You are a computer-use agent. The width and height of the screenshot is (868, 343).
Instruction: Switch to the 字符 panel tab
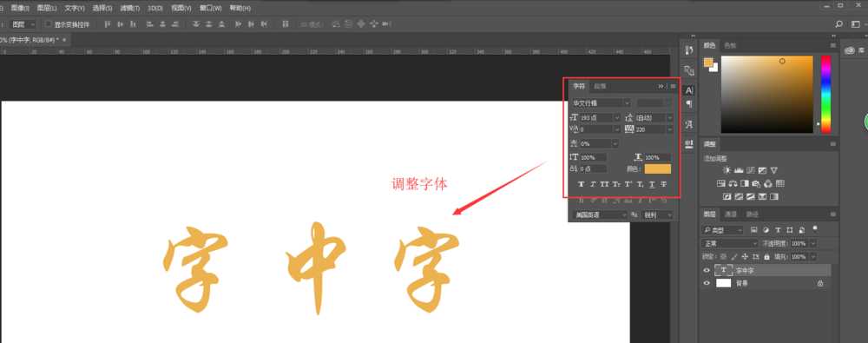coord(578,87)
